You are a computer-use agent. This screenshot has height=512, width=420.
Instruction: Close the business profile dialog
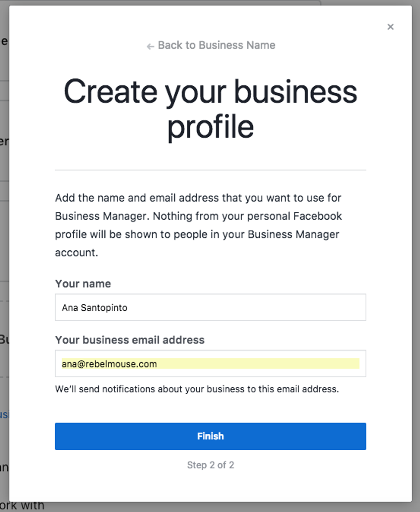[390, 27]
